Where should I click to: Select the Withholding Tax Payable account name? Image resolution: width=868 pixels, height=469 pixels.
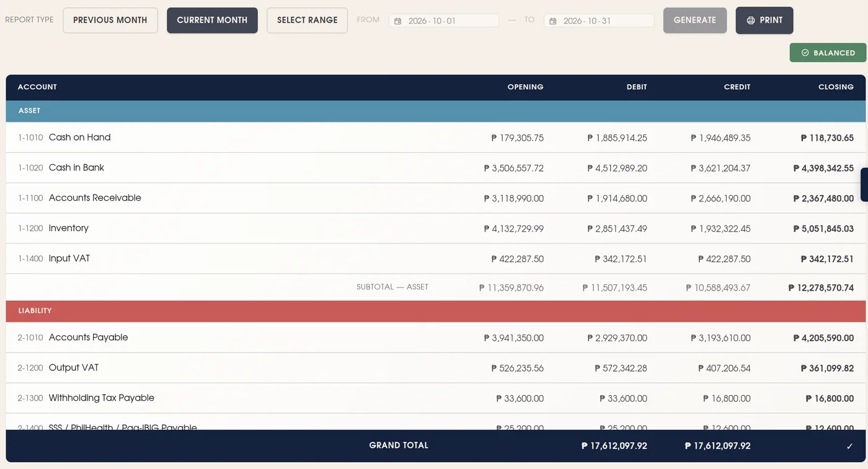pos(102,398)
